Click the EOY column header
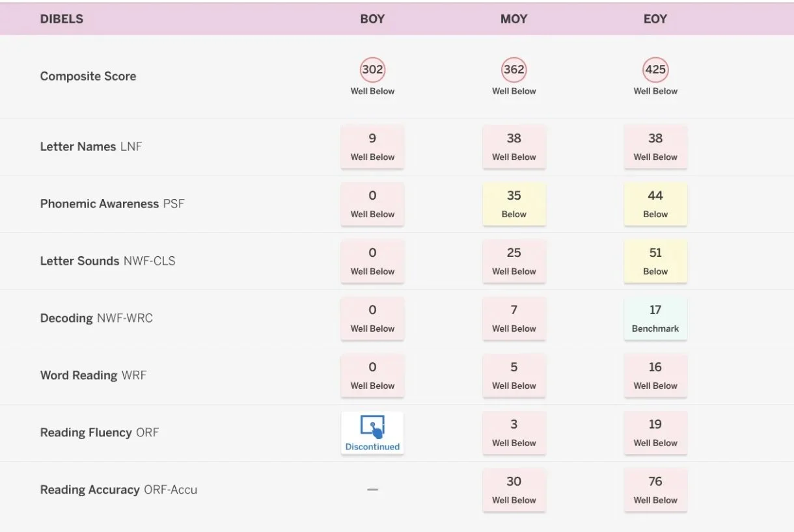Viewport: 794px width, 532px height. 655,19
